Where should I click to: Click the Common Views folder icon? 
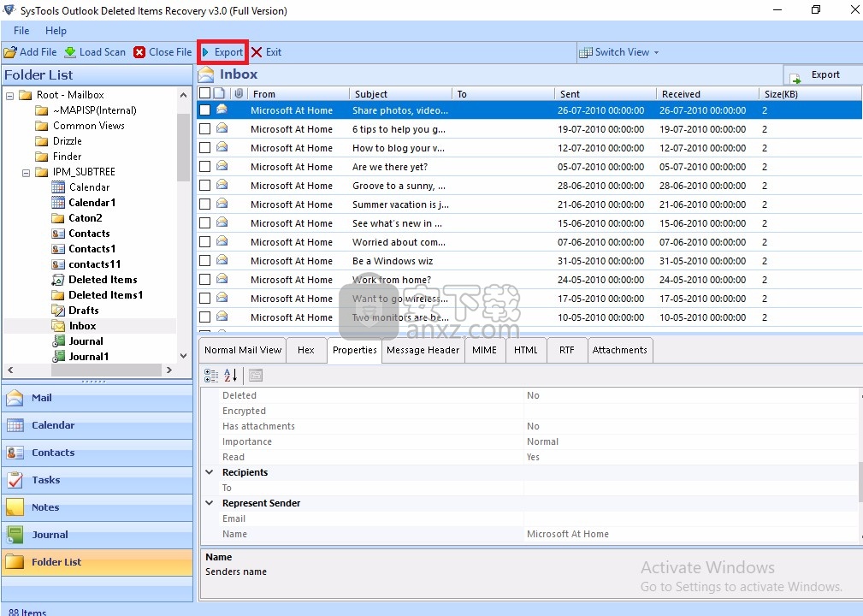pyautogui.click(x=41, y=126)
